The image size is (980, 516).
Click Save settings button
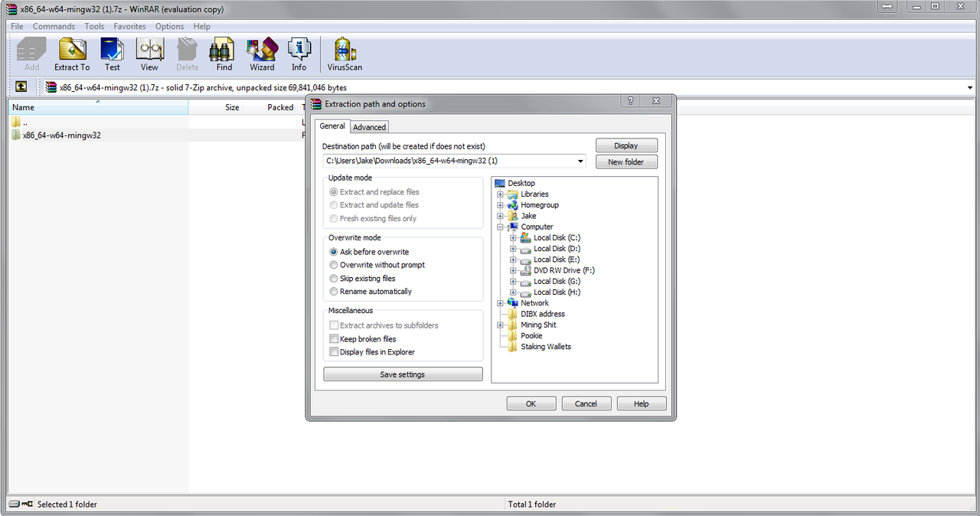tap(403, 374)
